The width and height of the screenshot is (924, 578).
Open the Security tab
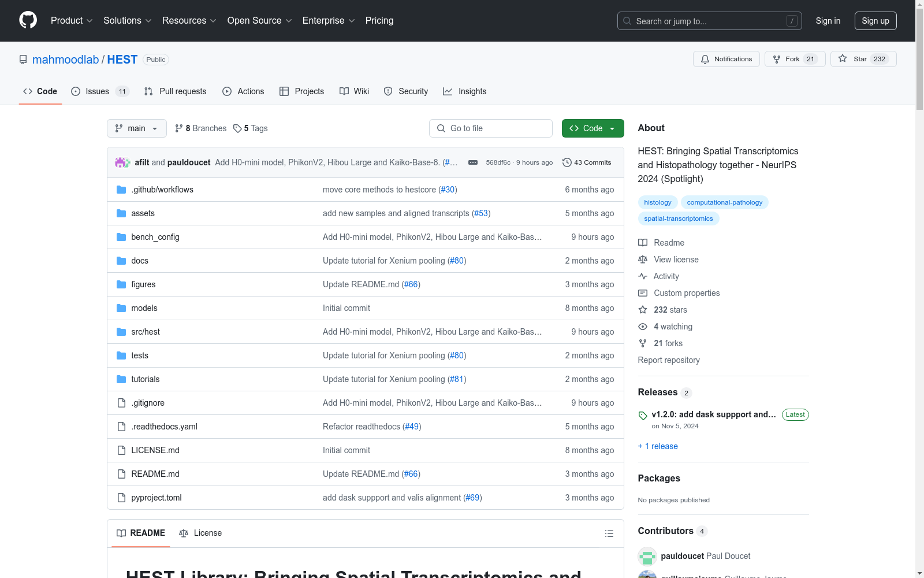pyautogui.click(x=406, y=91)
